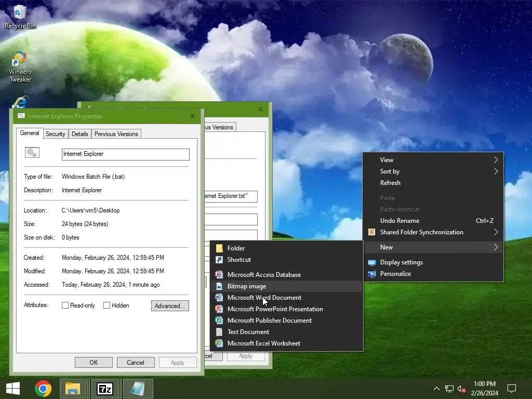
Task: Expand the Sort by submenu
Action: pyautogui.click(x=434, y=171)
